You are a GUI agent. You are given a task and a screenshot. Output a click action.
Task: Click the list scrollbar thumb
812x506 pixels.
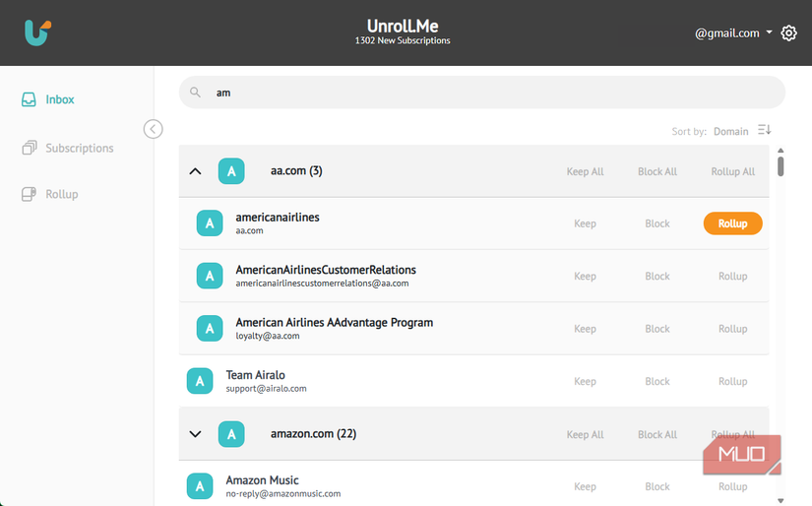click(781, 166)
